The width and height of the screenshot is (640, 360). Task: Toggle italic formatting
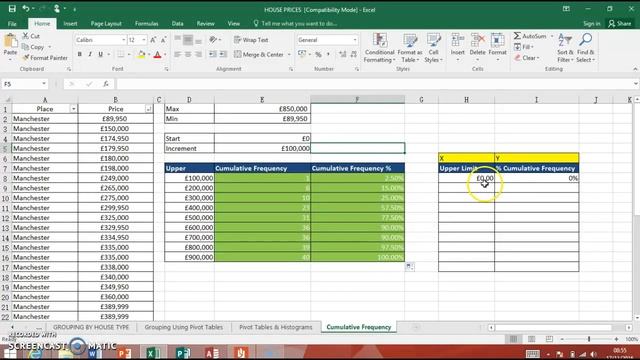pos(90,54)
